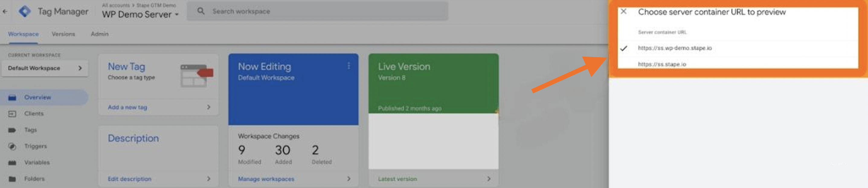Switch to the Versions tab
Viewport: 868px width, 188px height.
pos(63,34)
